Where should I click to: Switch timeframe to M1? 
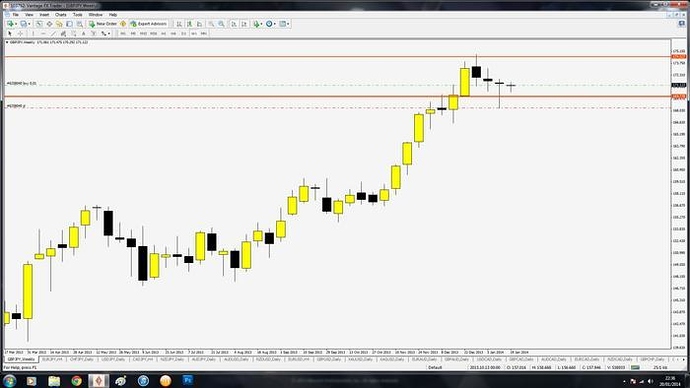coord(123,33)
